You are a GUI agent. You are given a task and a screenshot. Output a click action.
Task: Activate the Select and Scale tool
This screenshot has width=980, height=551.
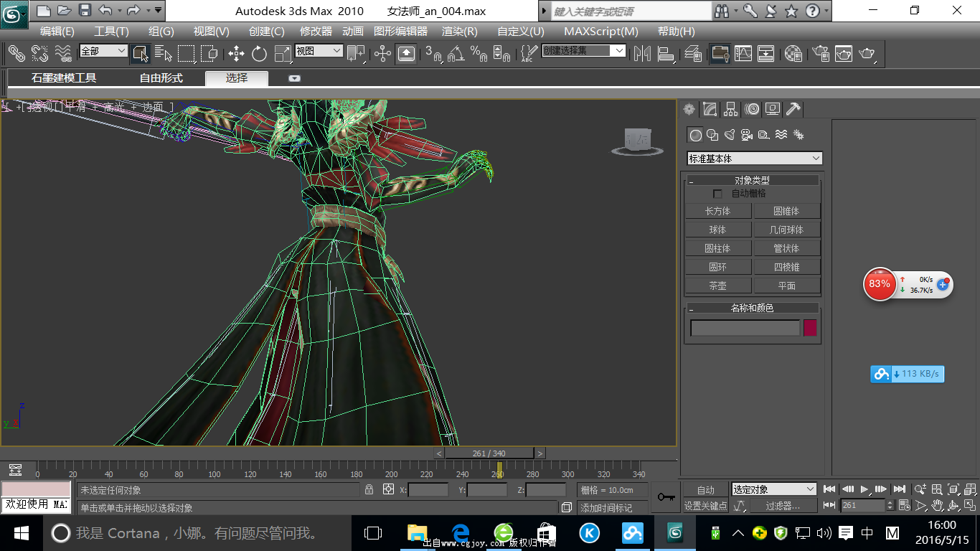[283, 53]
